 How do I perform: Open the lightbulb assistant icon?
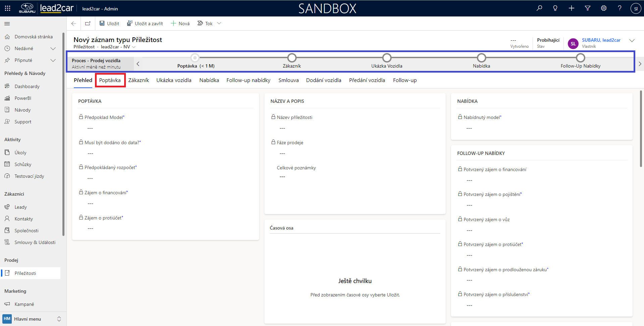(555, 8)
